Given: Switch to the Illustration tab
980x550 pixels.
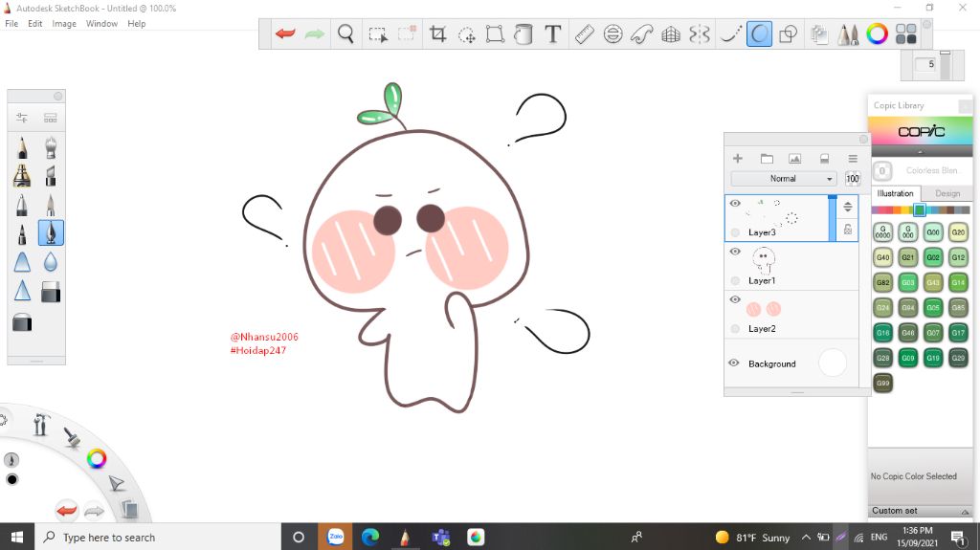Looking at the screenshot, I should [x=895, y=194].
